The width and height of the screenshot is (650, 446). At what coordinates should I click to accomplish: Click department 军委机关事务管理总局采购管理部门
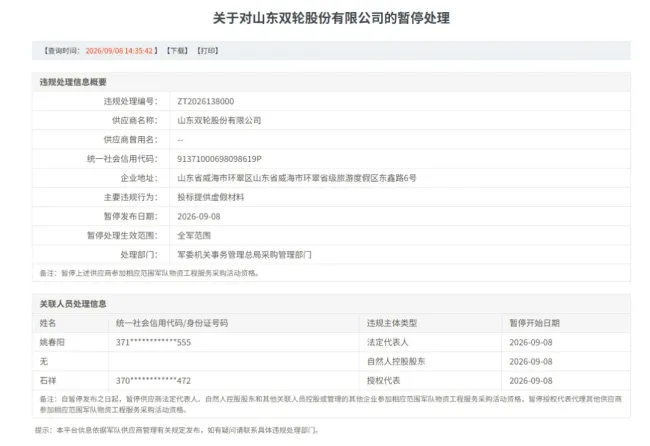click(x=244, y=255)
